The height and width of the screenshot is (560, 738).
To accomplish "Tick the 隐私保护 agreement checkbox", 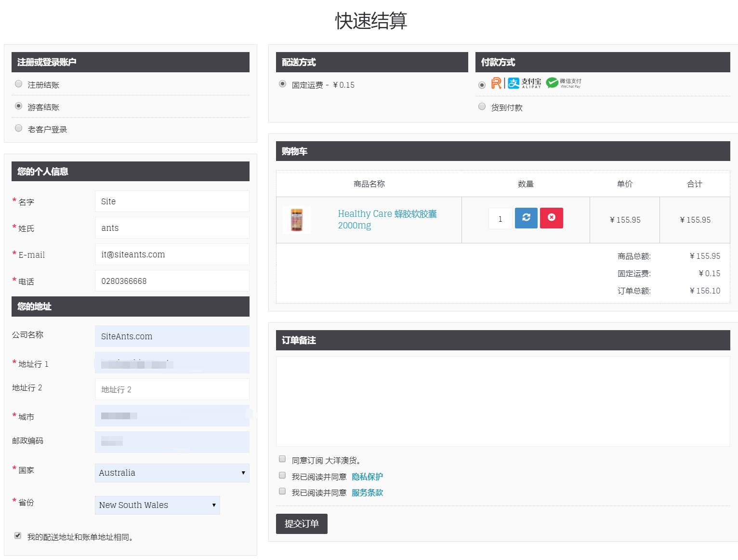I will (x=282, y=475).
